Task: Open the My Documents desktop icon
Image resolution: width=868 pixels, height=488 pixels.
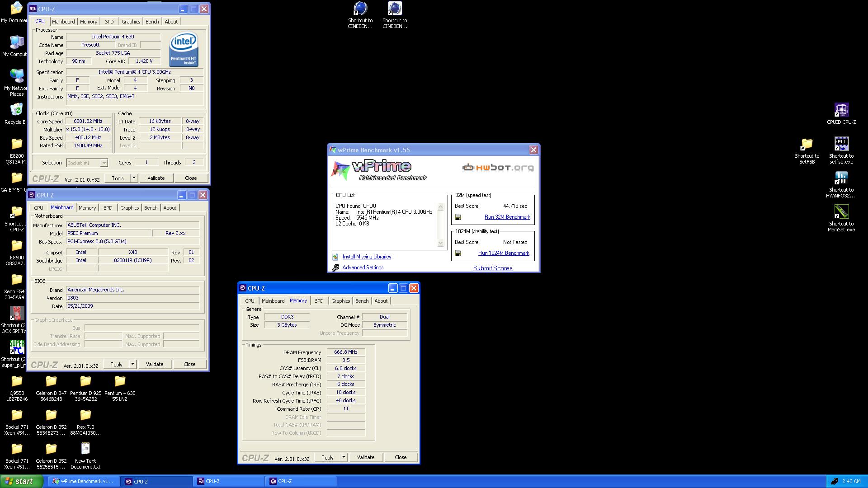Action: point(17,9)
